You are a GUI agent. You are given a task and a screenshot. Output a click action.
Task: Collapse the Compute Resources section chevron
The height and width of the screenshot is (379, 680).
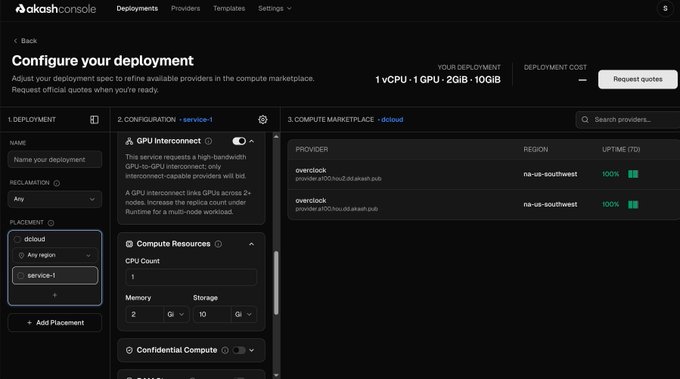pos(252,244)
